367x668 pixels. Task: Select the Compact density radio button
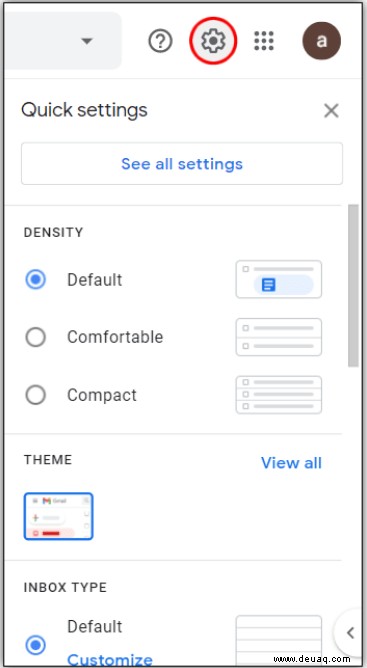pos(35,395)
